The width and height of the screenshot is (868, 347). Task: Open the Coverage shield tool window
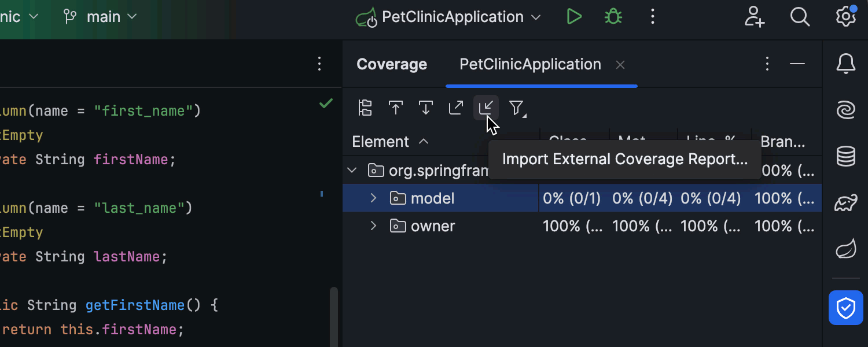[x=846, y=308]
